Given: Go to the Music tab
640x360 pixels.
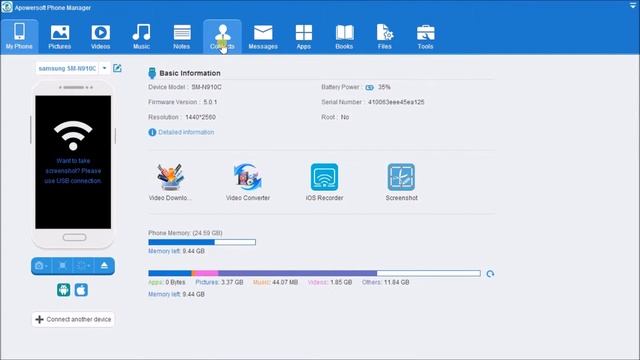Looking at the screenshot, I should click(141, 36).
